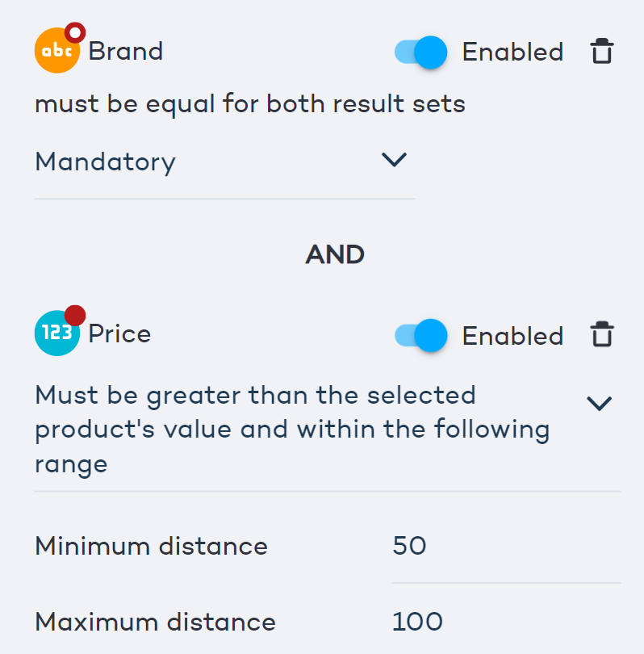Click the red badge on the Brand icon
Screen dimensions: 644x654
74,32
